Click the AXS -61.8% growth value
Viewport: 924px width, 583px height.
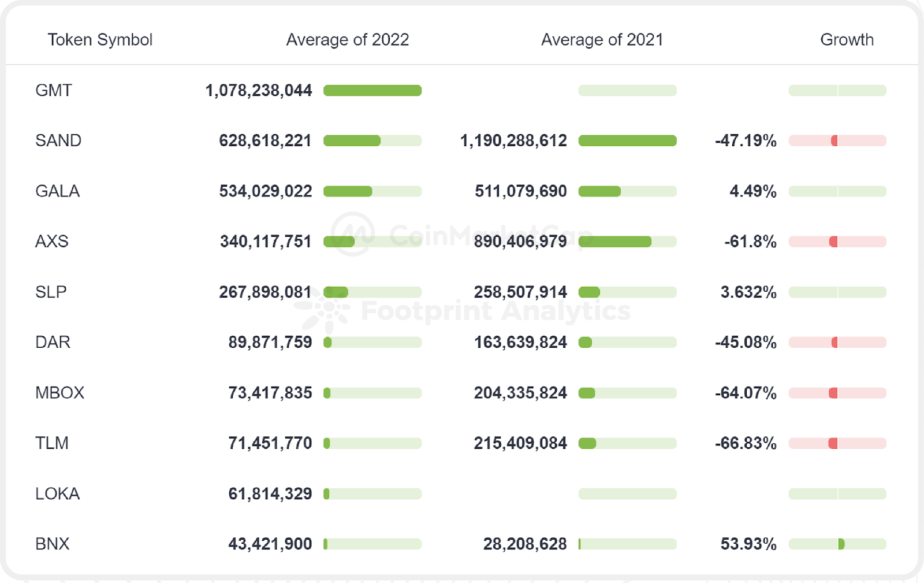click(x=750, y=242)
